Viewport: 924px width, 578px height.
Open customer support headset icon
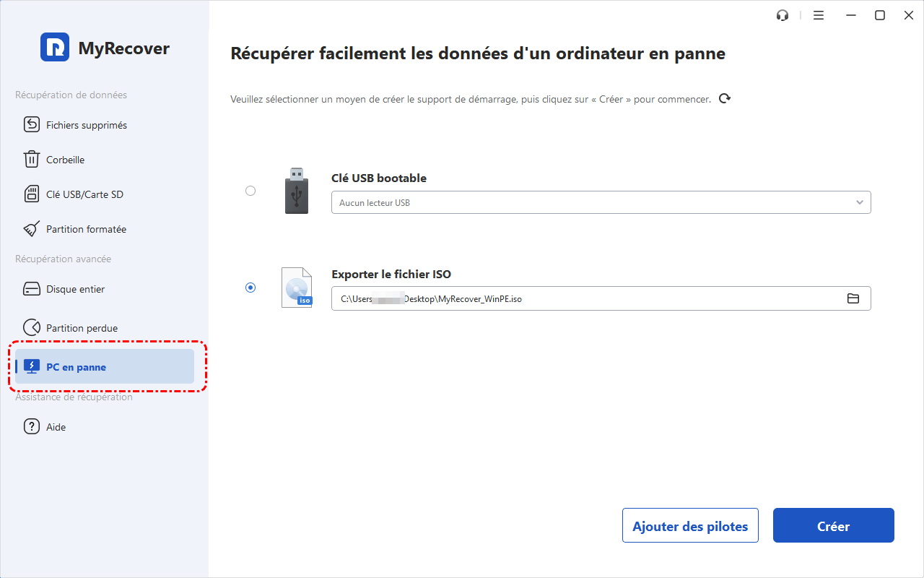click(783, 15)
